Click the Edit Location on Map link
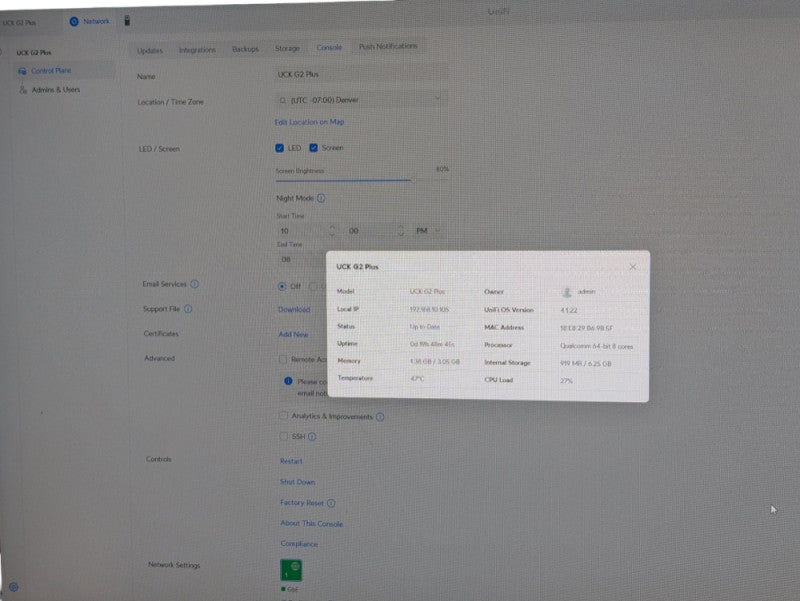 [x=309, y=122]
